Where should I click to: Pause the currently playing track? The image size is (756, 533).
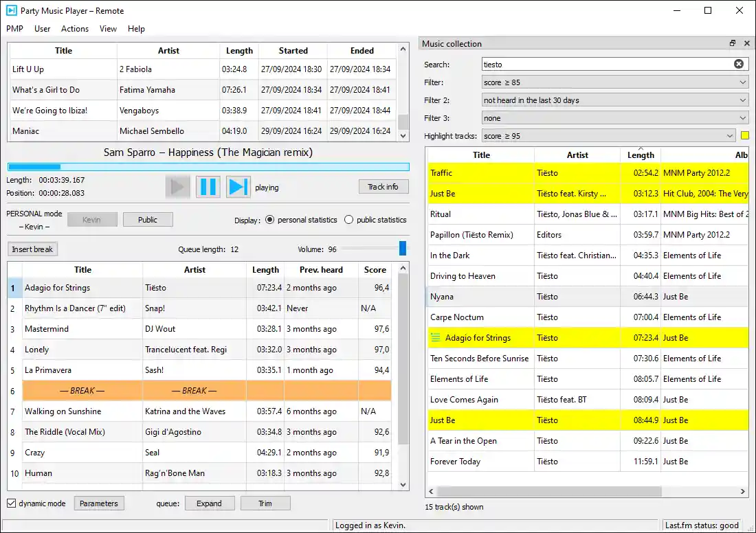click(208, 187)
